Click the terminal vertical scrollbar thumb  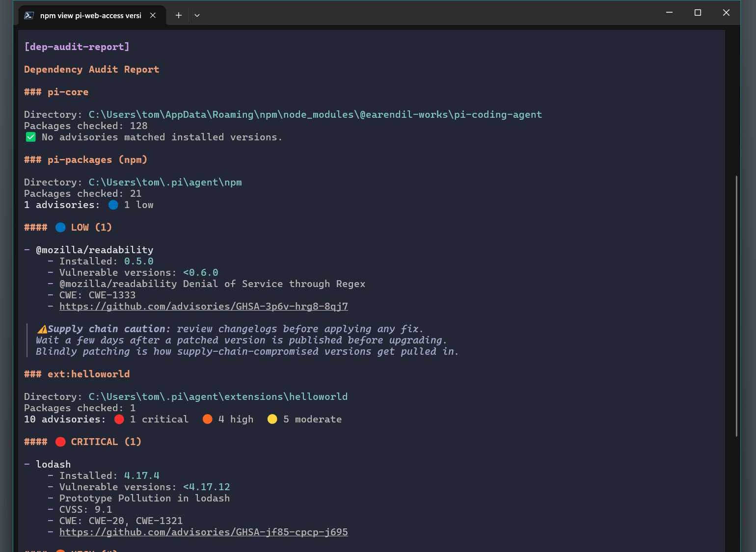736,306
